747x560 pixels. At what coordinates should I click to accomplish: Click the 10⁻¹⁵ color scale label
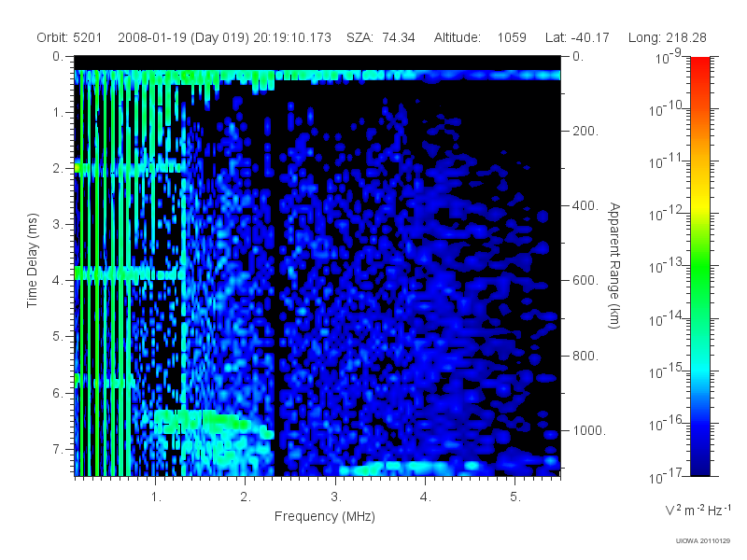coord(668,371)
